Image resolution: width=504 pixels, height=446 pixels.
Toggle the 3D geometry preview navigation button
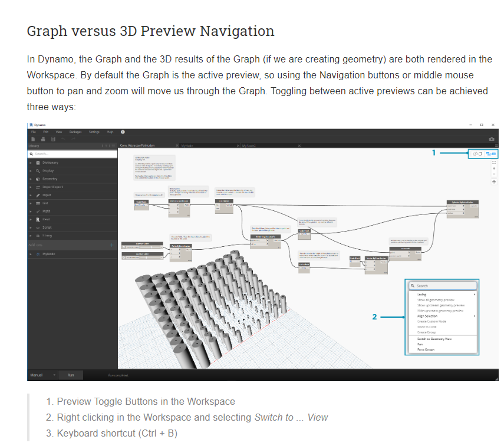pyautogui.click(x=477, y=153)
